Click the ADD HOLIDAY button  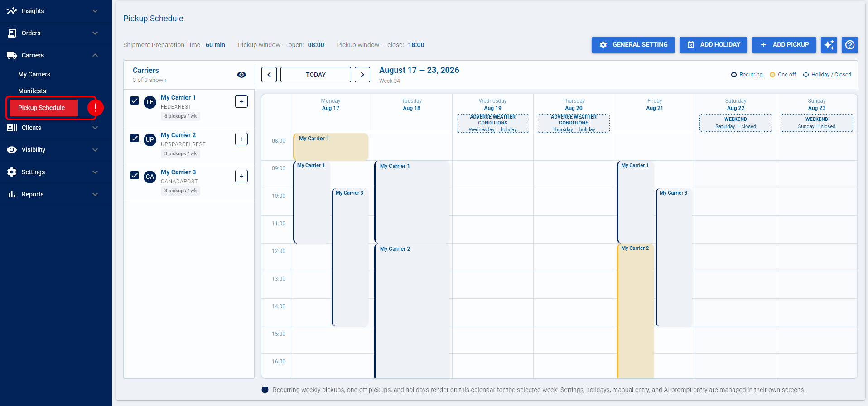(x=714, y=45)
